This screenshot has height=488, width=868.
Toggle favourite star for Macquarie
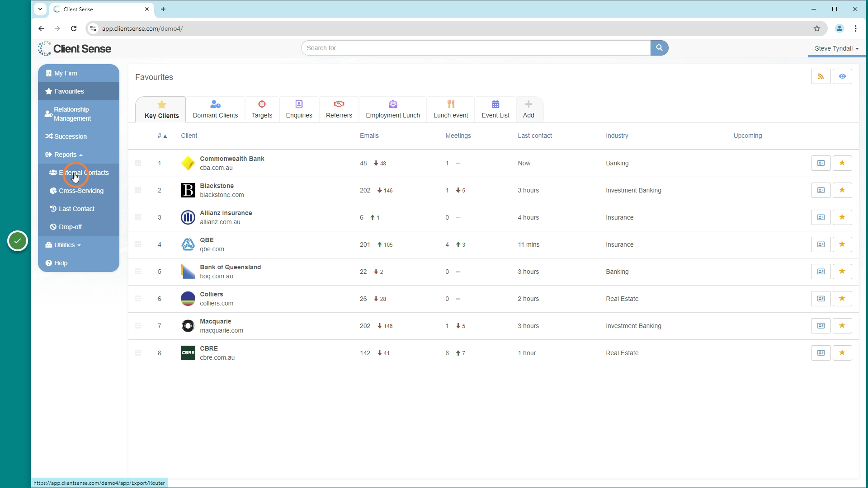(x=842, y=326)
